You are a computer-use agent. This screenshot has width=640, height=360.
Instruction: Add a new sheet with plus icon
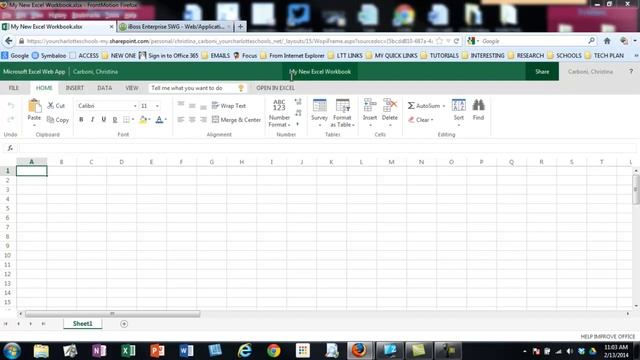click(124, 324)
